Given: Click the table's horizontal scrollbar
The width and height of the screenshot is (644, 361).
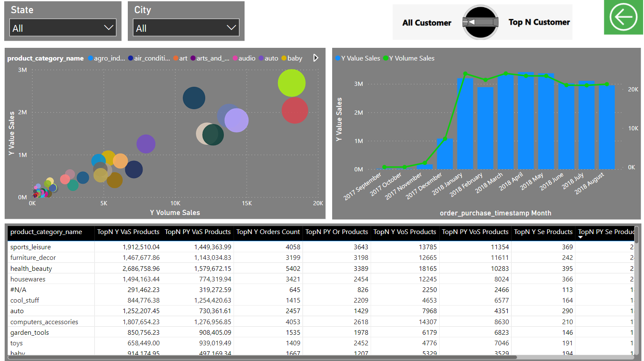Looking at the screenshot, I should [x=262, y=357].
